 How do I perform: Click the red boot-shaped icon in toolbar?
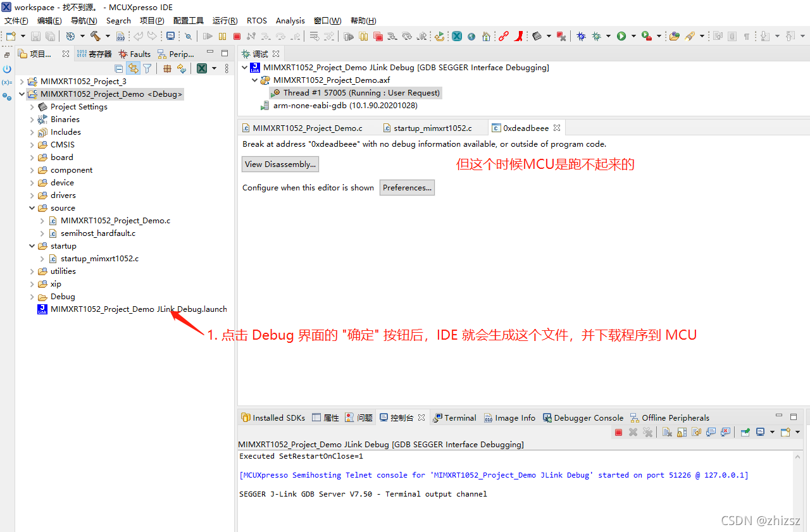(x=518, y=36)
